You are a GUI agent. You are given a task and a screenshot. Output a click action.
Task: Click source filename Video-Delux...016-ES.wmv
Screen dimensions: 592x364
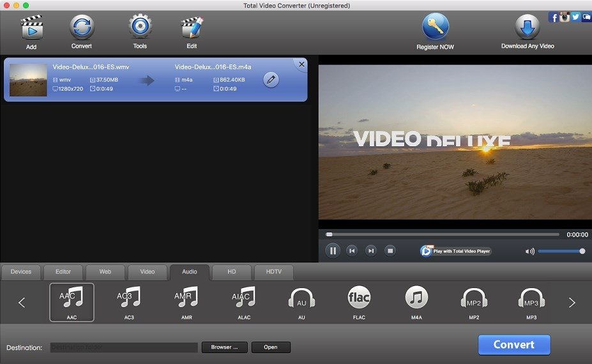tap(91, 67)
